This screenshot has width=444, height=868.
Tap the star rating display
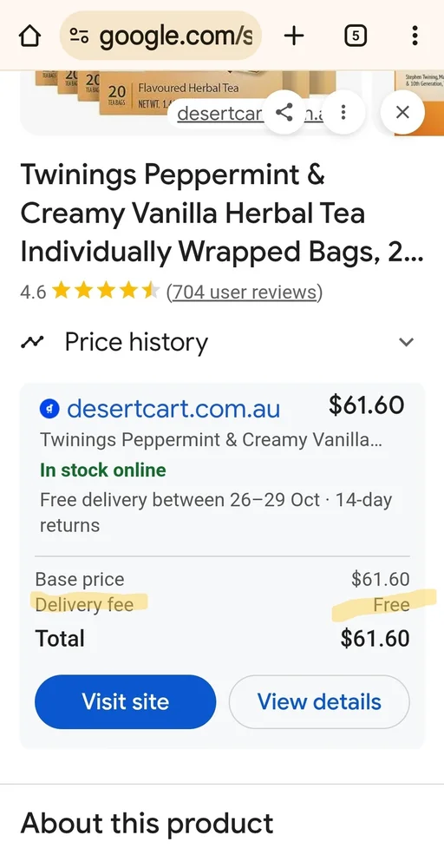click(x=105, y=291)
